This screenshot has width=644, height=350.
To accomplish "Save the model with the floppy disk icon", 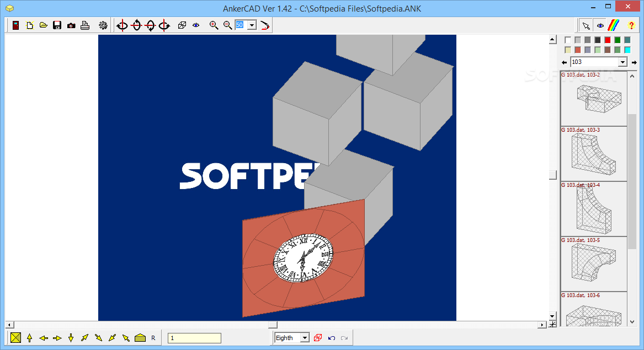I will pyautogui.click(x=57, y=25).
